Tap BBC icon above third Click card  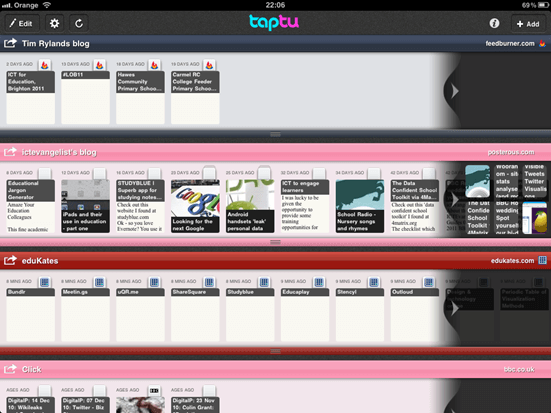[154, 391]
